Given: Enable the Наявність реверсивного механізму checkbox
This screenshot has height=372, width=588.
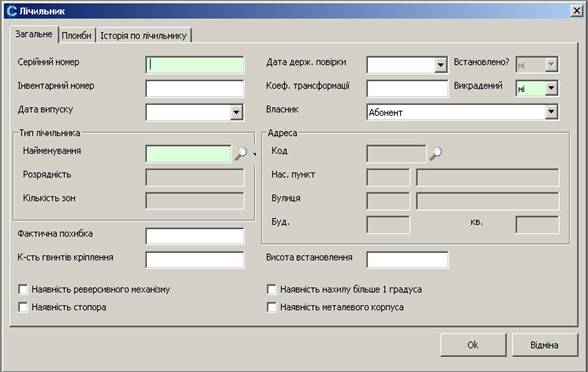Looking at the screenshot, I should [x=23, y=289].
